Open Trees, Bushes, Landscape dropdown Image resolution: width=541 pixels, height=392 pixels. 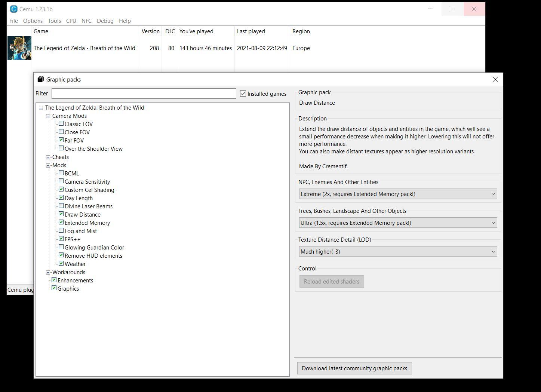pyautogui.click(x=398, y=223)
